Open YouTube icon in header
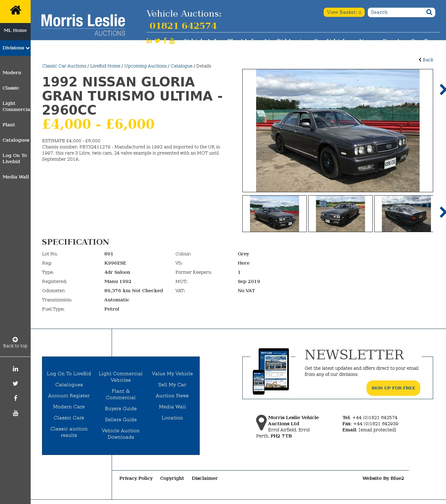 point(172,41)
